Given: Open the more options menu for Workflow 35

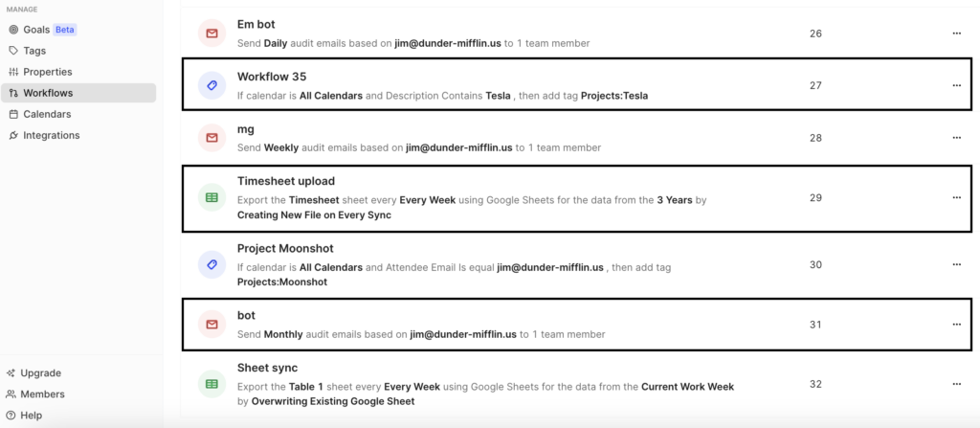Looking at the screenshot, I should click(956, 86).
